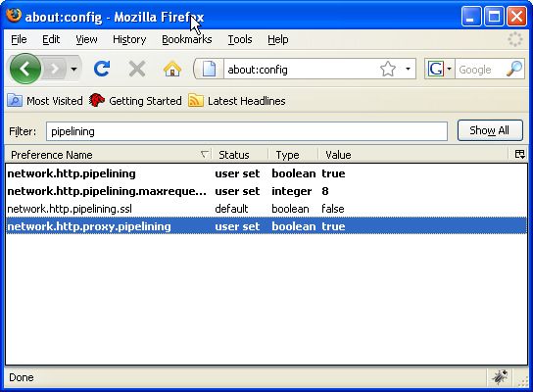Click the about:config address field
This screenshot has width=533, height=392.
pos(301,70)
